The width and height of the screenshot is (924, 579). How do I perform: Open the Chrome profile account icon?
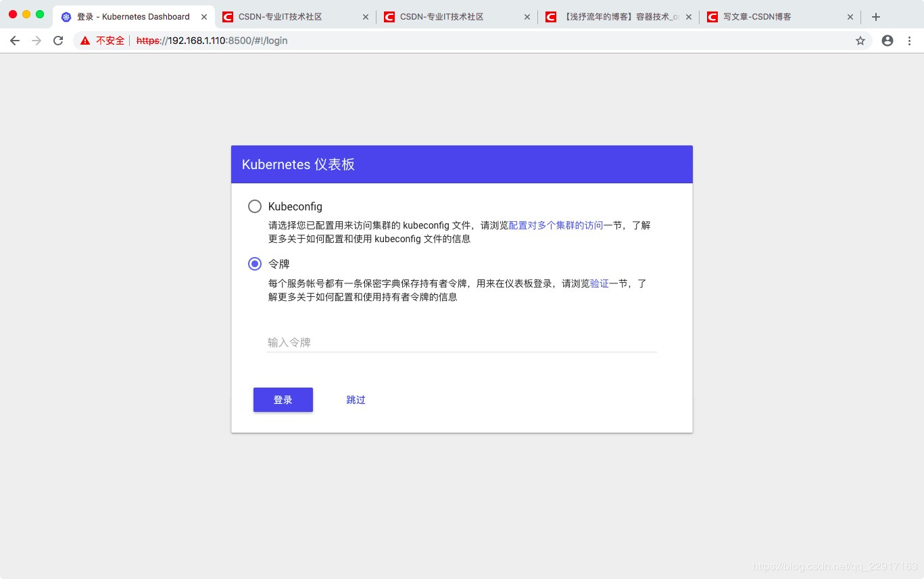click(x=887, y=41)
